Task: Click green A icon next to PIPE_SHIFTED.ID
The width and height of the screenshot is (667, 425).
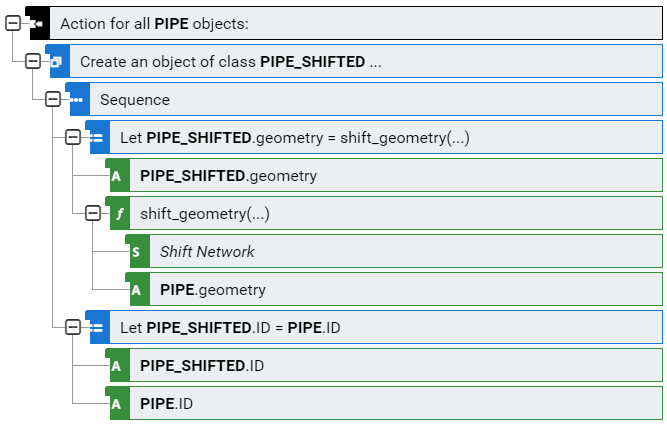Action: click(117, 366)
